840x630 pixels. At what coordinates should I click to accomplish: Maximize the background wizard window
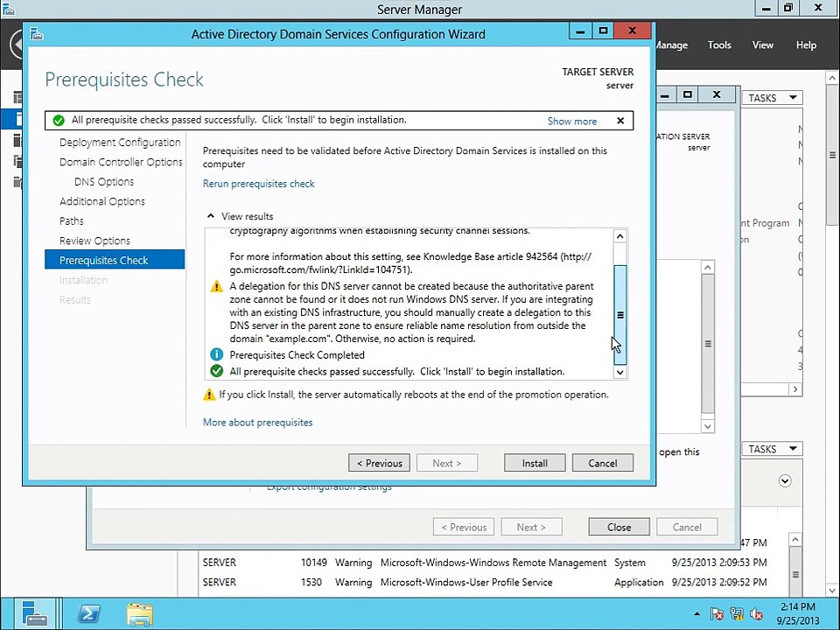click(688, 94)
